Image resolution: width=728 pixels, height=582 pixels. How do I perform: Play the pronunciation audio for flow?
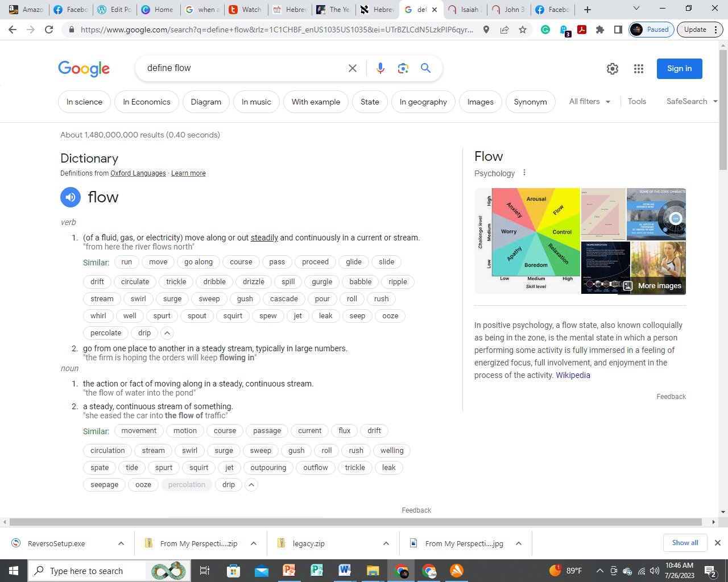click(x=71, y=197)
